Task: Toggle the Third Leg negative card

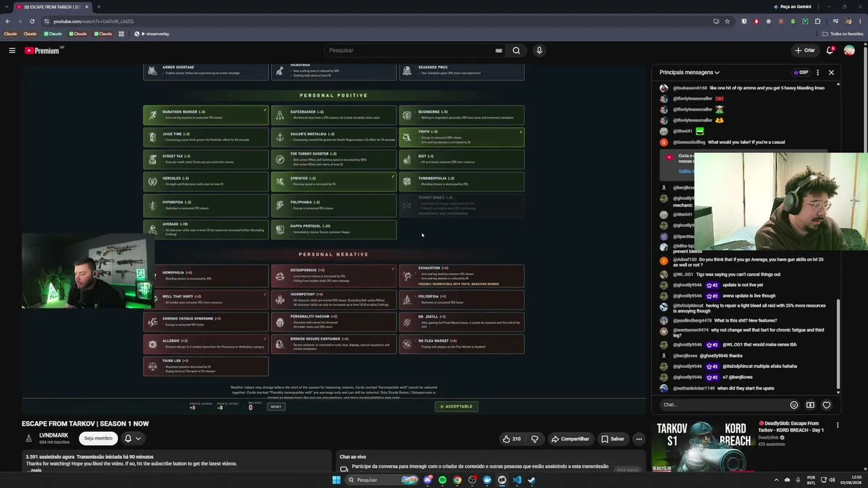Action: [205, 366]
